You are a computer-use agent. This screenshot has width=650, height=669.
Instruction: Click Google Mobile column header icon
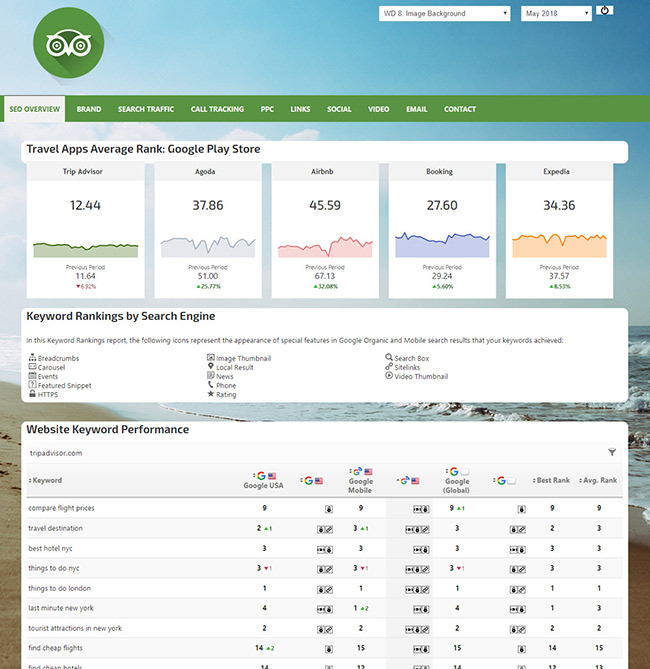[358, 471]
